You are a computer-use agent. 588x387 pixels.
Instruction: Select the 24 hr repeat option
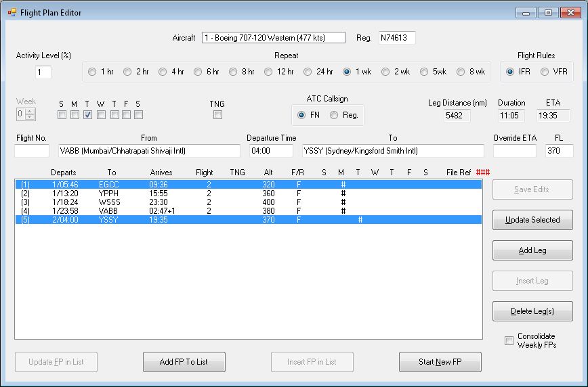(308, 72)
